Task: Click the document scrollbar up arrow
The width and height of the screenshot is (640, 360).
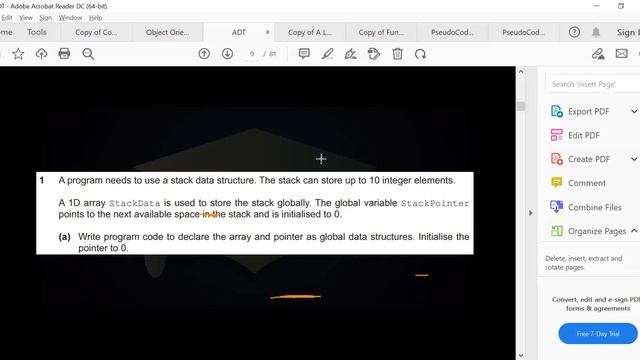Action: click(521, 72)
